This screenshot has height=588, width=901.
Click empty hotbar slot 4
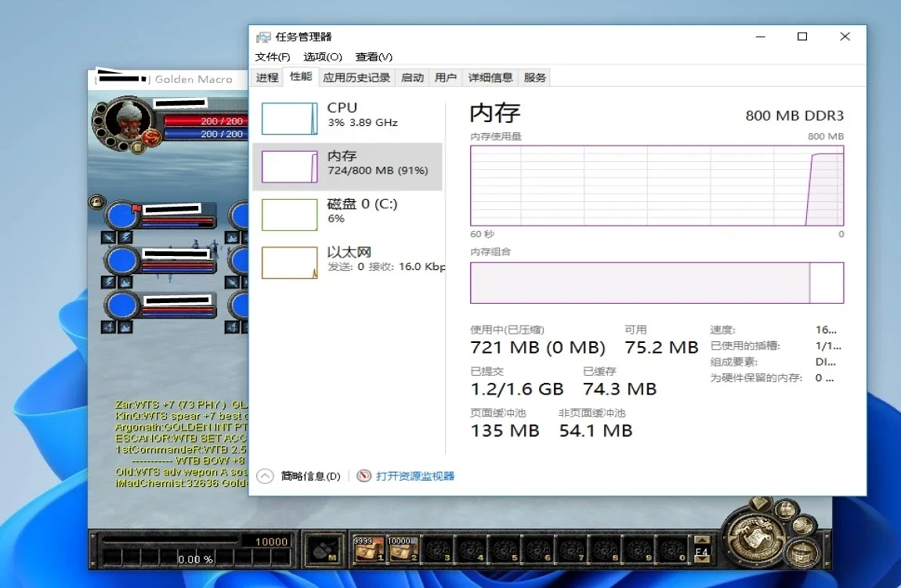471,549
